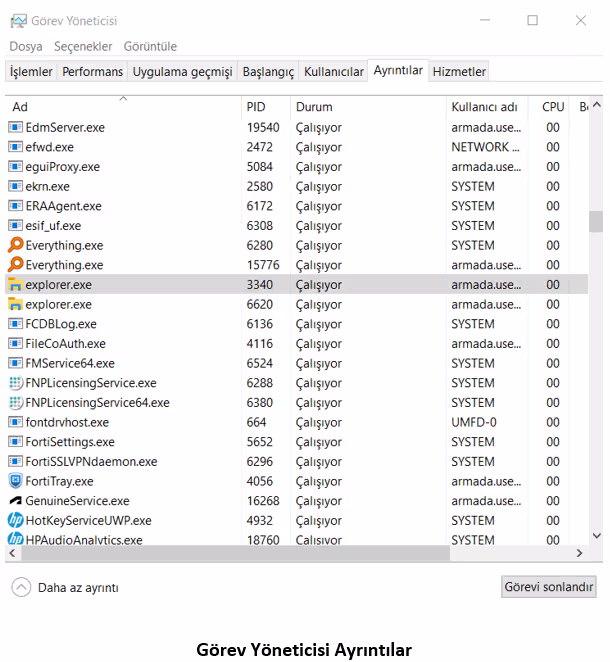This screenshot has width=610, height=662.
Task: Click the PID value 2472
Action: pos(260,147)
